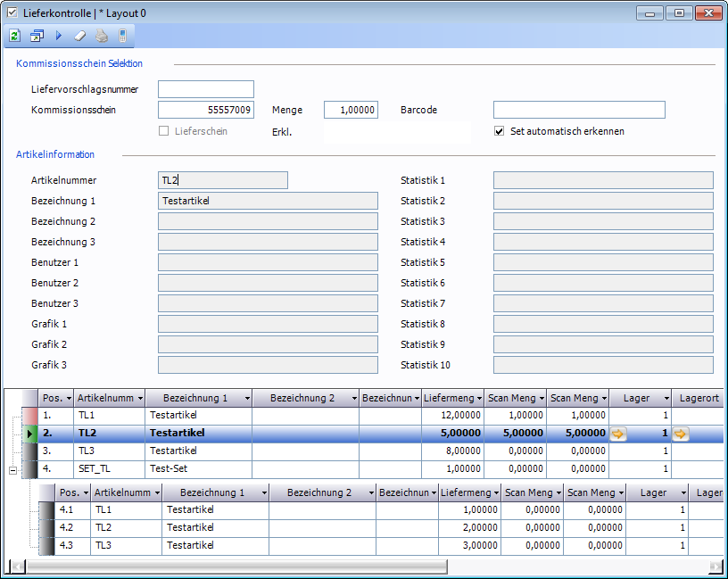Open the Pos. column filter dropdown in main grid
Viewport: 728px width, 579px height.
(x=69, y=398)
